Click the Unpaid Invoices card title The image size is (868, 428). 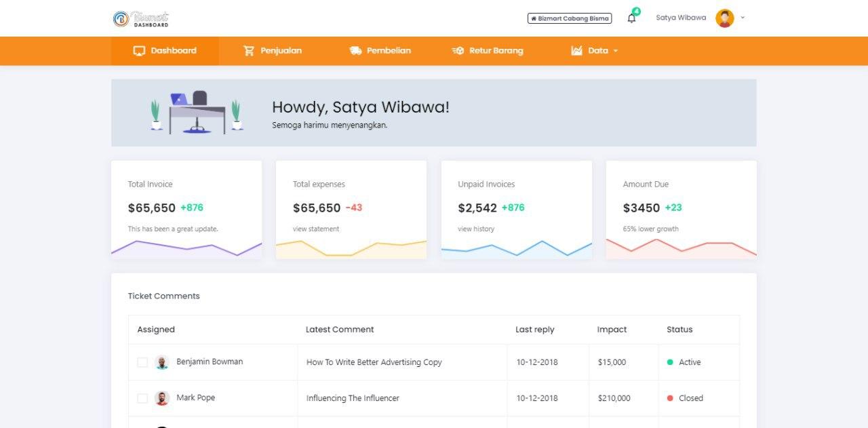(x=486, y=184)
